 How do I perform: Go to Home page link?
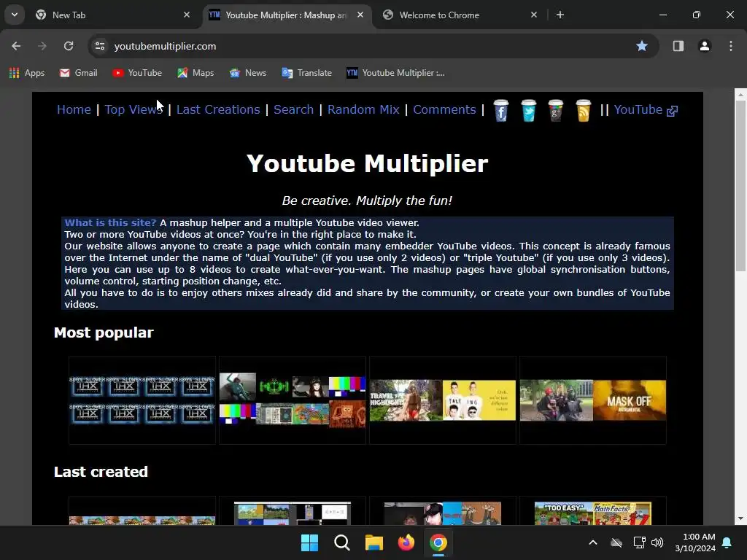tap(74, 109)
